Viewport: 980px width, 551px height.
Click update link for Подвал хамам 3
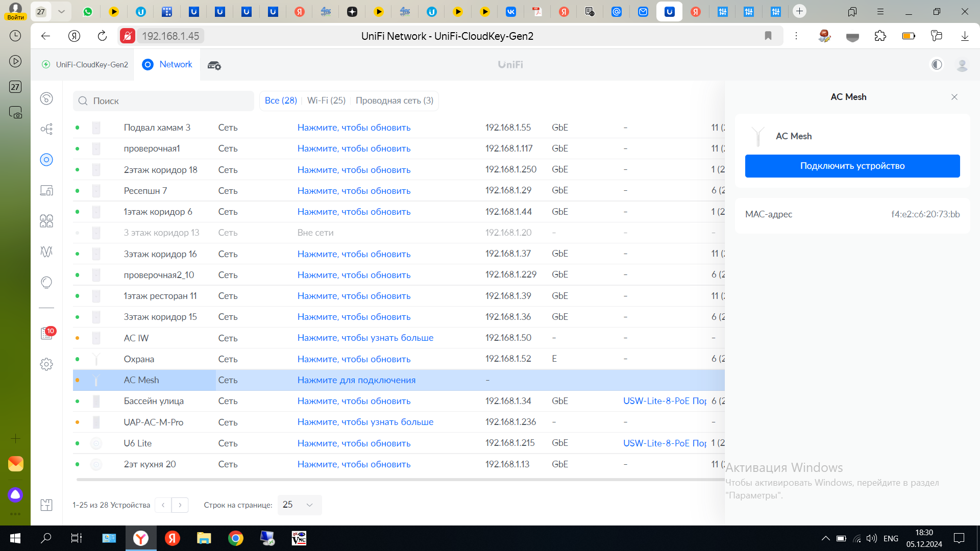point(354,128)
